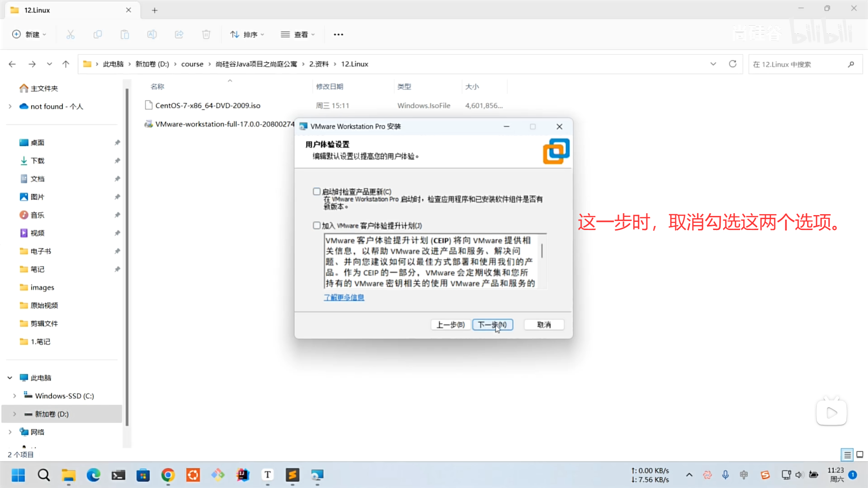Screen dimensions: 868x488
Task: Open the 新建 new item menu
Action: click(x=29, y=34)
